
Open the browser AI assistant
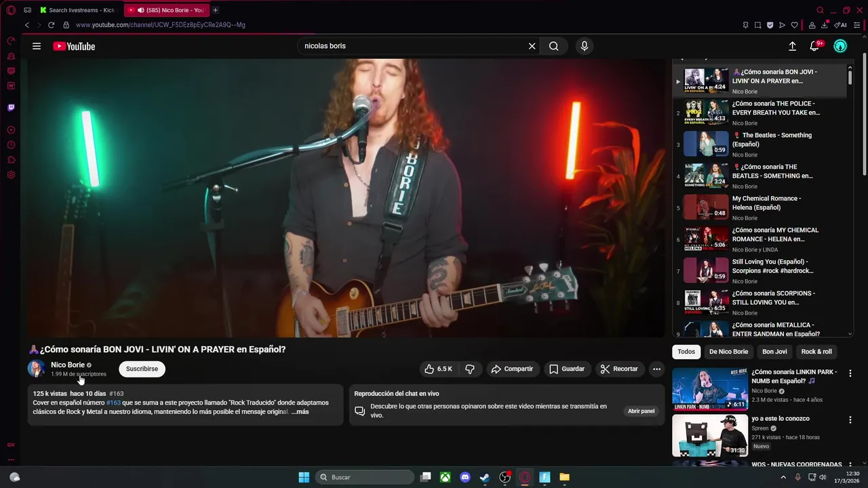pos(840,25)
